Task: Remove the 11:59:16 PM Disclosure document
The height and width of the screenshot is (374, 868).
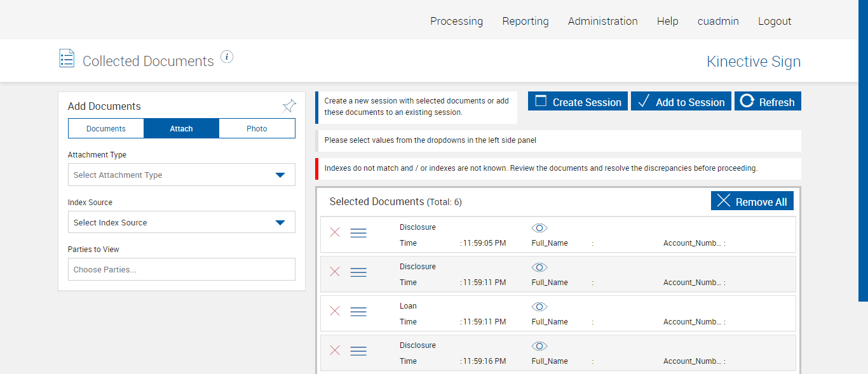Action: tap(335, 351)
